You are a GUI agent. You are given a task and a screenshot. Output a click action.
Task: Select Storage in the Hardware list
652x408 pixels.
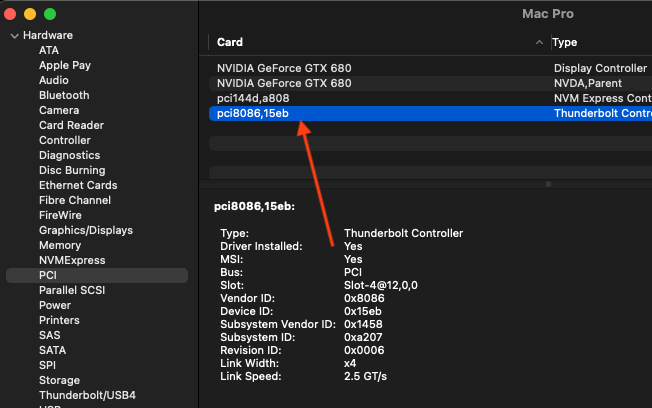tap(59, 380)
